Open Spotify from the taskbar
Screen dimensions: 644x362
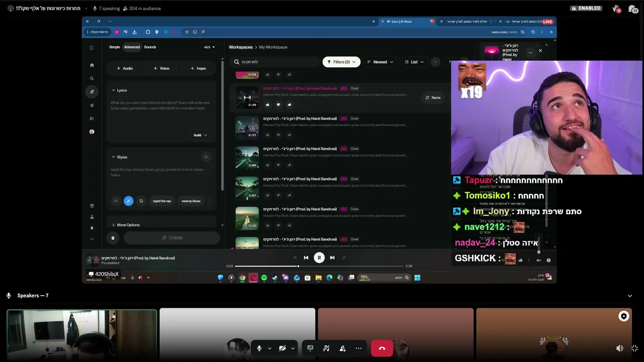(x=264, y=278)
